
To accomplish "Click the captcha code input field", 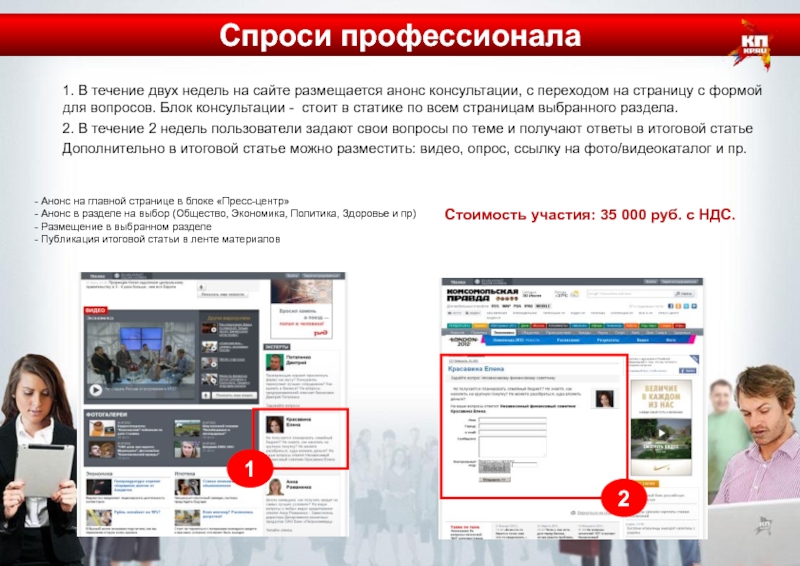I will [x=524, y=464].
